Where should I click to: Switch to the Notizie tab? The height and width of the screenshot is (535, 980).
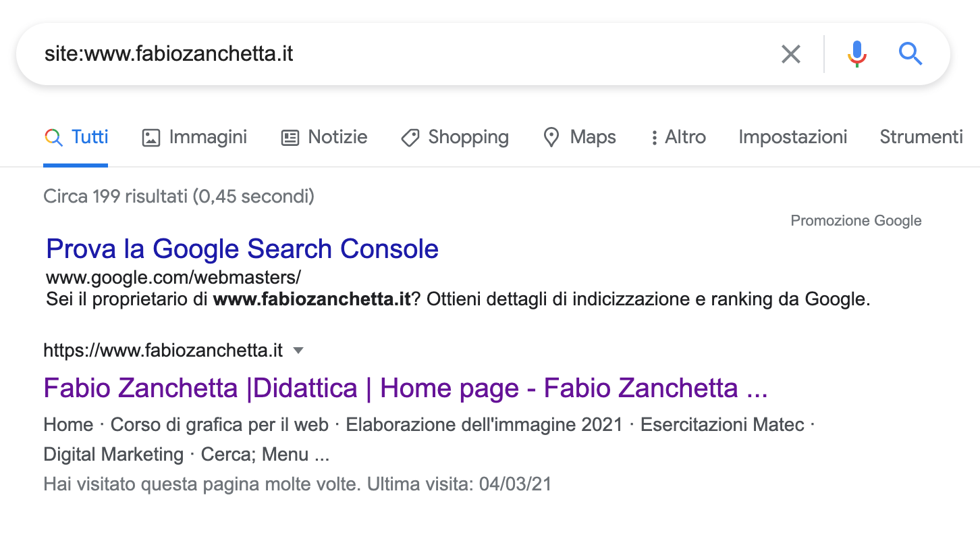[324, 137]
